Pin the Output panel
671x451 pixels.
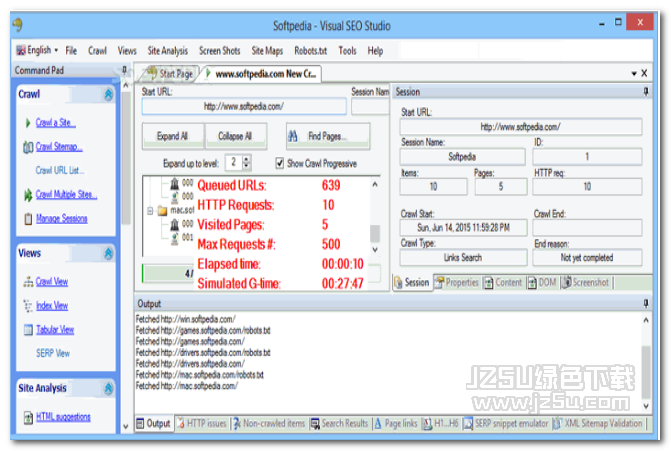[x=646, y=303]
